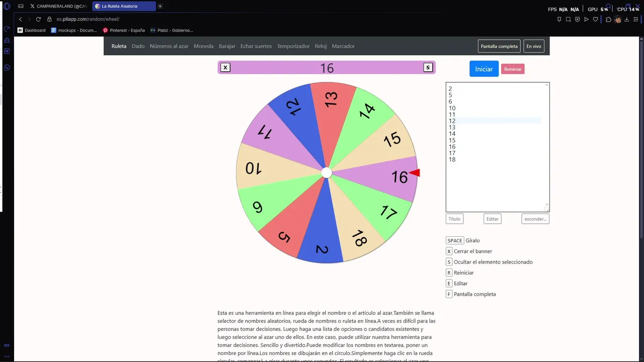Click the F Pantalla completa hint

click(471, 294)
